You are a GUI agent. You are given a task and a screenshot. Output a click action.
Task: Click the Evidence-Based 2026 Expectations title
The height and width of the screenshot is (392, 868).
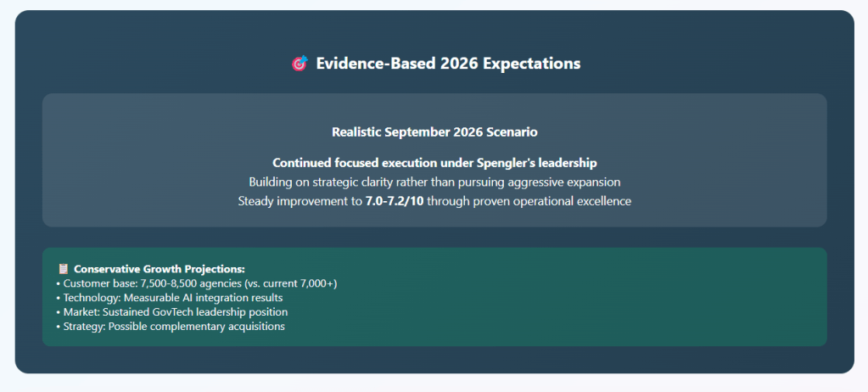448,64
